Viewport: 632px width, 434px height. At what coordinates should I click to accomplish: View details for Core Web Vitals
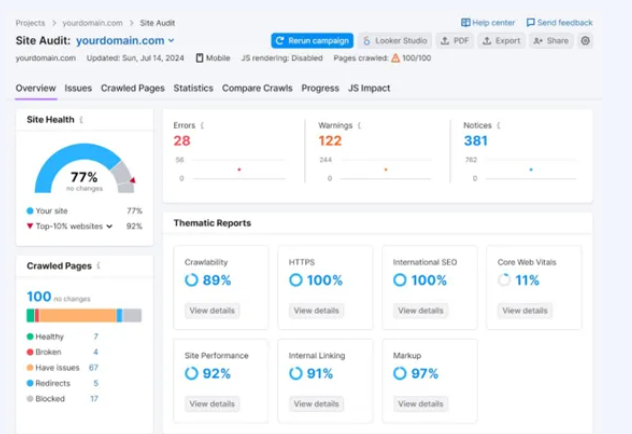point(525,311)
